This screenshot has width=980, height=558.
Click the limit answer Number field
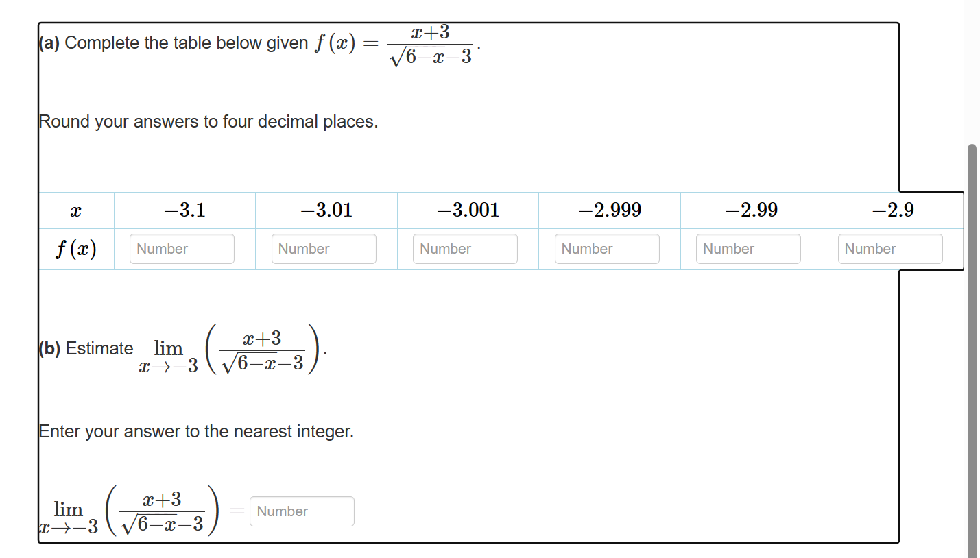pyautogui.click(x=302, y=511)
